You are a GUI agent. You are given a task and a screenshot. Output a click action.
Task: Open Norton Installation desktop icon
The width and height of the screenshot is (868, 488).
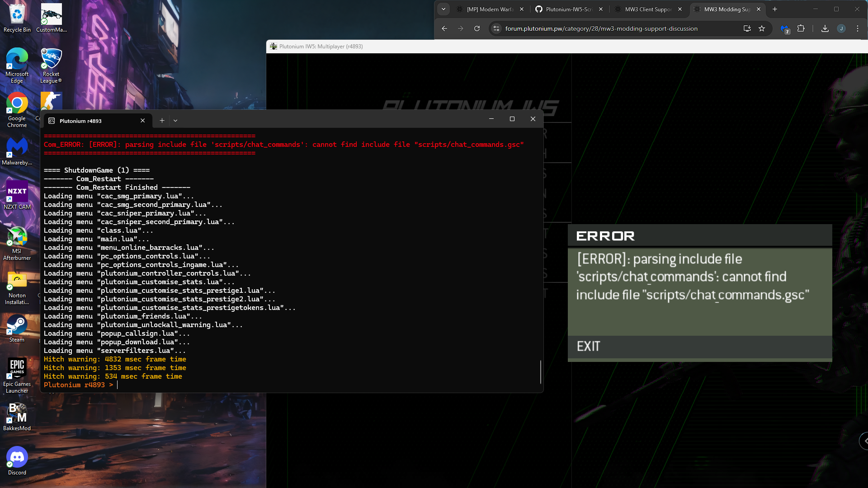pyautogui.click(x=17, y=287)
